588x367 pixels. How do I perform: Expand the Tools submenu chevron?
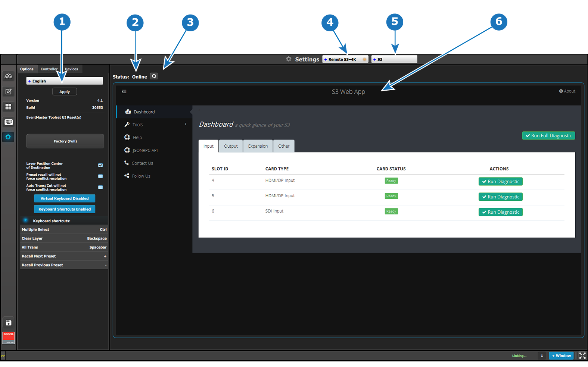(x=186, y=124)
